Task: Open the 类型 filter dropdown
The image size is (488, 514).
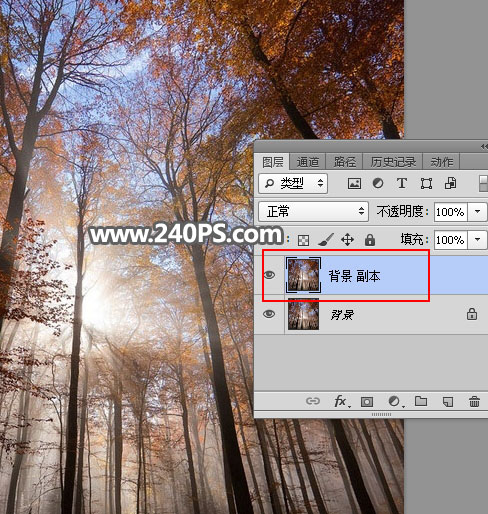Action: click(x=293, y=183)
